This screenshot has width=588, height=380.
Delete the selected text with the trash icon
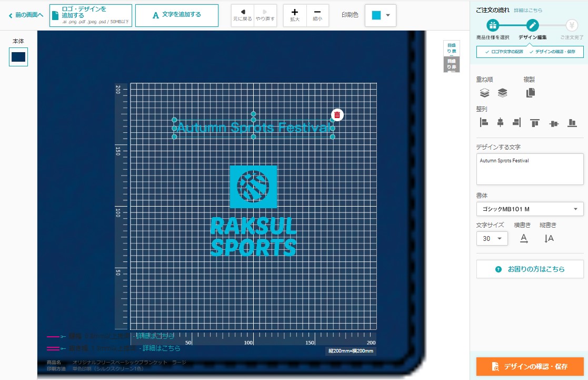click(x=337, y=115)
